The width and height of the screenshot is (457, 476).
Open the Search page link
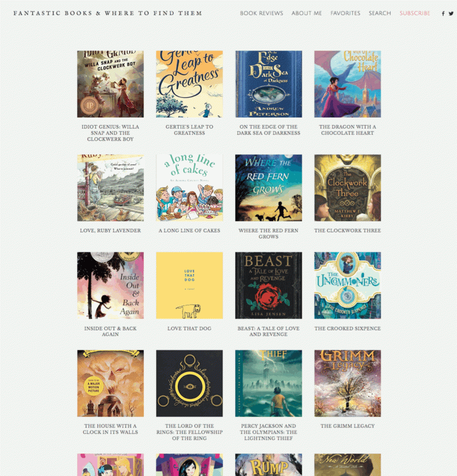pyautogui.click(x=380, y=13)
